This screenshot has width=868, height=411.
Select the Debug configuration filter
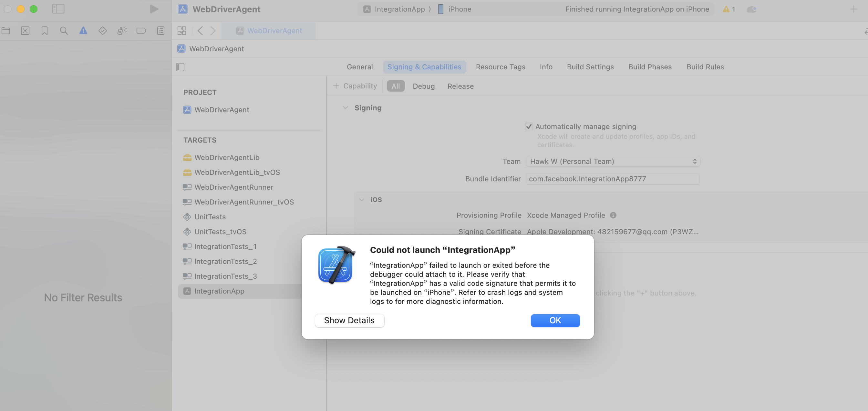pos(424,86)
